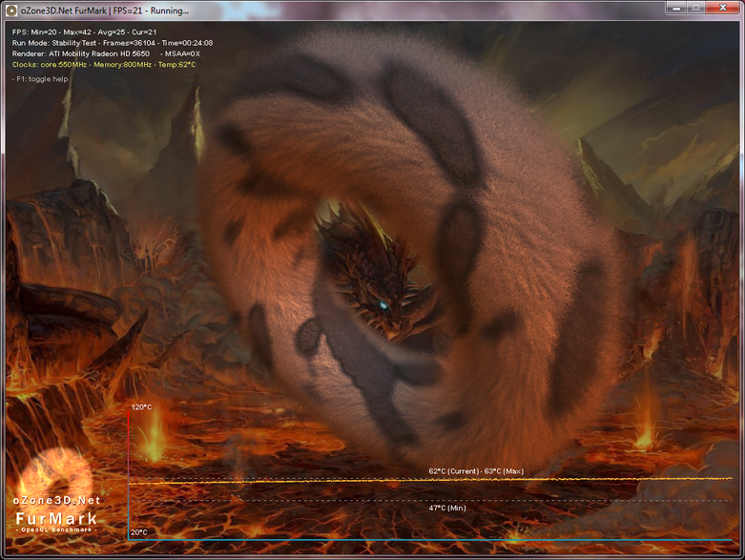Image resolution: width=745 pixels, height=560 pixels.
Task: Maximize the FurMark window
Action: 695,8
